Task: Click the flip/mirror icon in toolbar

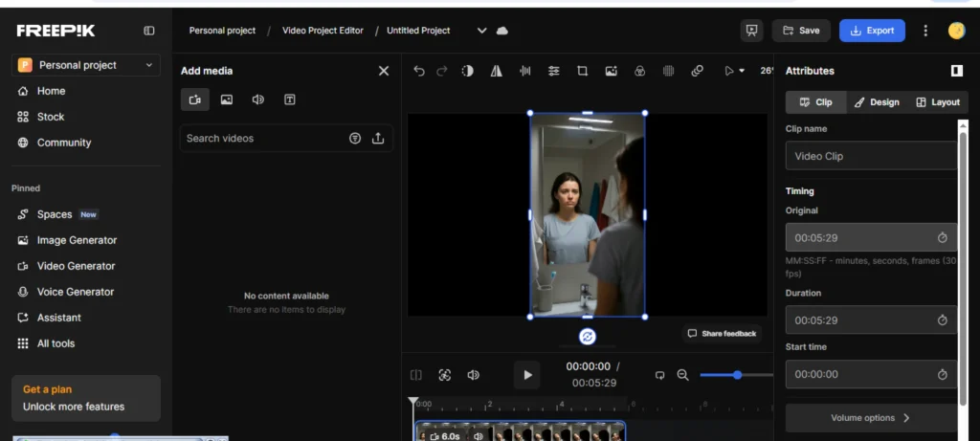Action: pos(496,71)
